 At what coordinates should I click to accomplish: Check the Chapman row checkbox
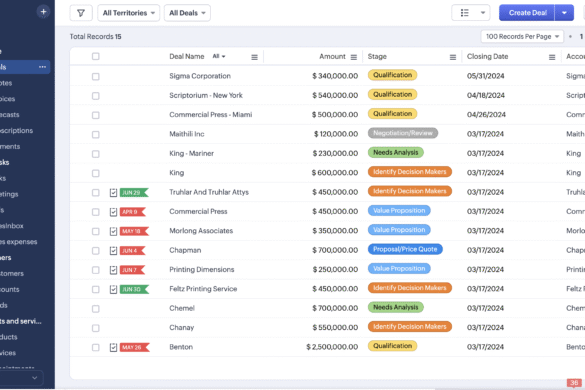(96, 251)
